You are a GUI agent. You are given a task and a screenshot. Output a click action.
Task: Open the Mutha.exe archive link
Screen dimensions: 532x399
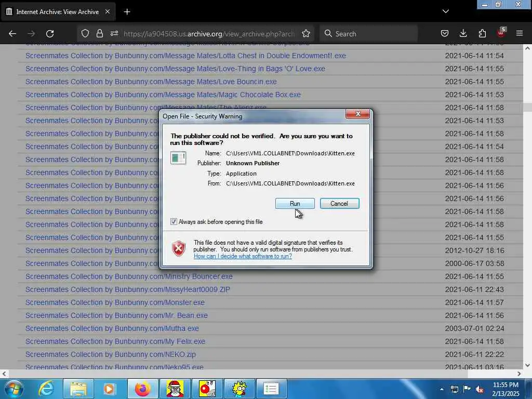112,328
